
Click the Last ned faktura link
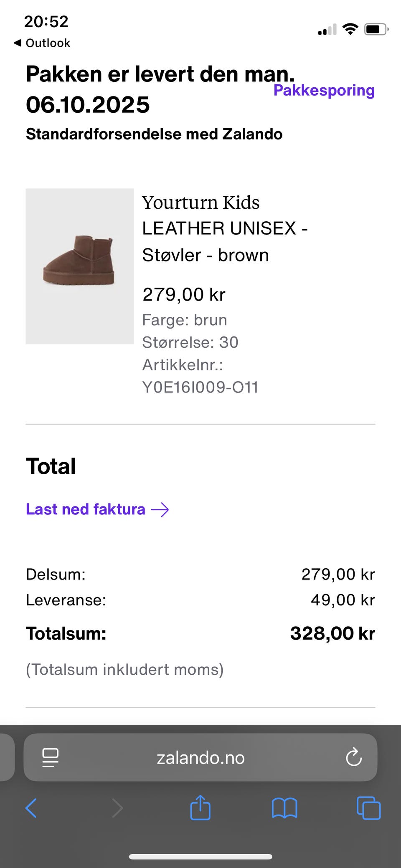(86, 509)
